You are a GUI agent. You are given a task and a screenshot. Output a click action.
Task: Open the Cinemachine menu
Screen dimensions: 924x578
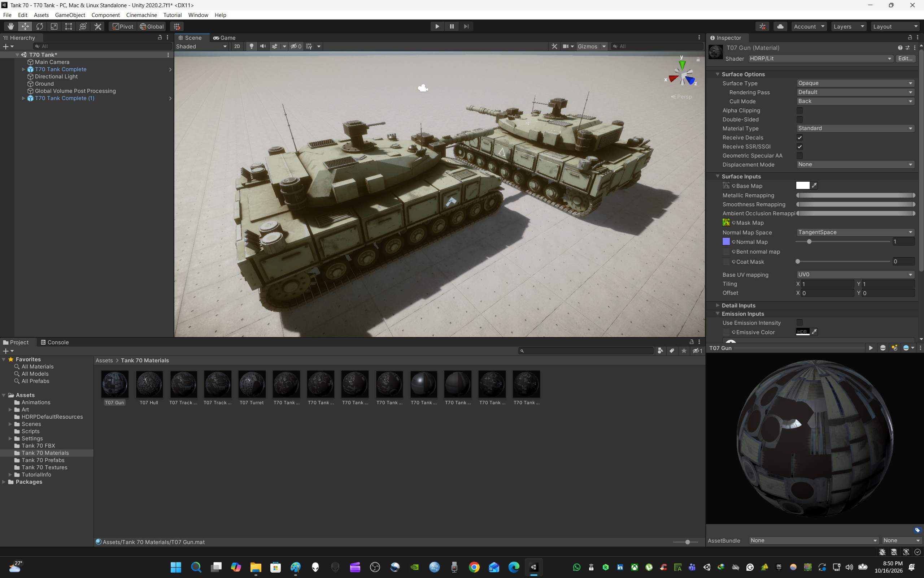coord(141,15)
